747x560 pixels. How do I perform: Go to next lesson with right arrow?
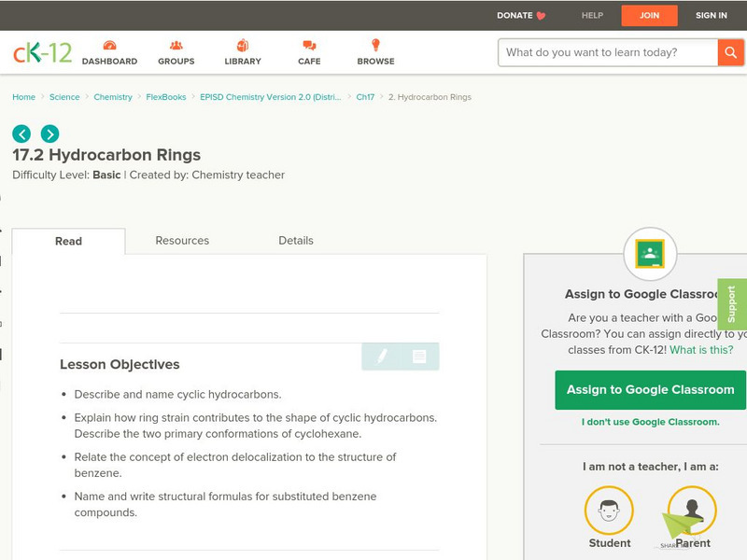tap(49, 133)
